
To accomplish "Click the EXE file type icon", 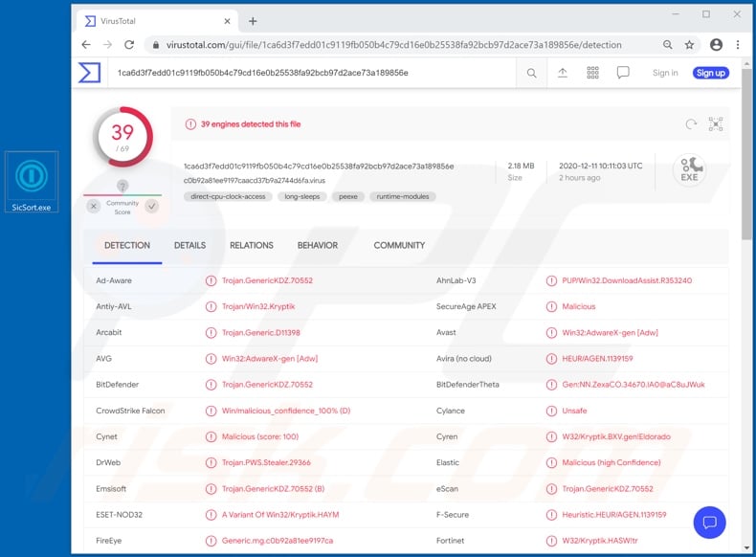I will [x=689, y=169].
